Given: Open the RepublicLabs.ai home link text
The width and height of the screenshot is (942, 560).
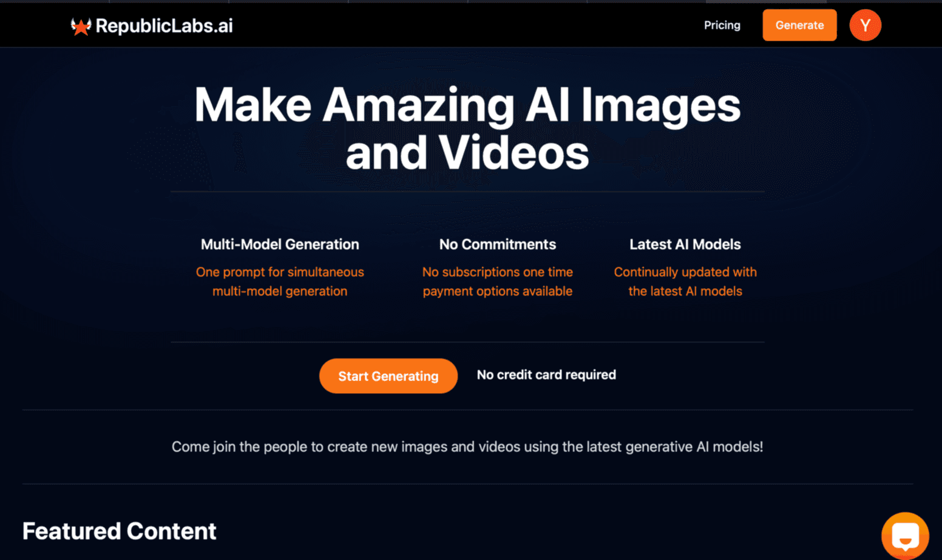Looking at the screenshot, I should point(164,25).
